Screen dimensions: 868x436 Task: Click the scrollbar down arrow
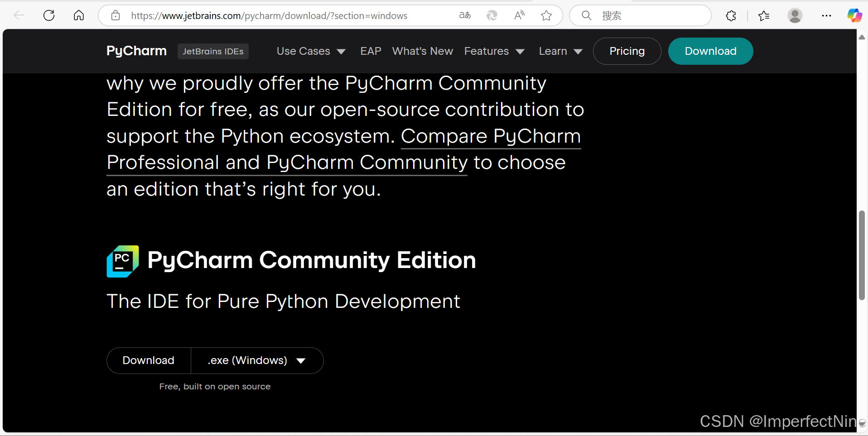862,424
